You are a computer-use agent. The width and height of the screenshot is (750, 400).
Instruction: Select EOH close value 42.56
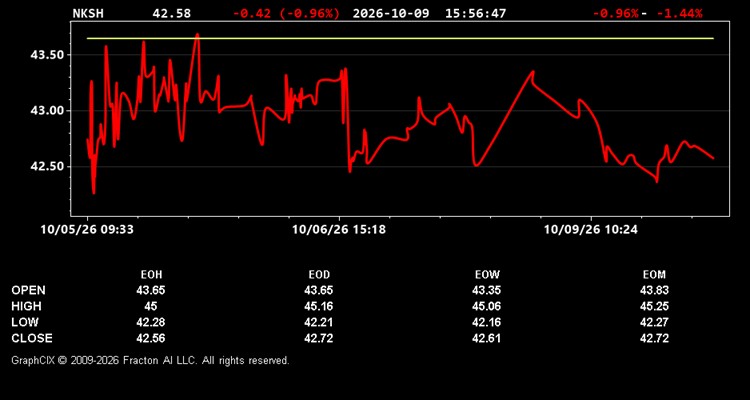(x=151, y=338)
